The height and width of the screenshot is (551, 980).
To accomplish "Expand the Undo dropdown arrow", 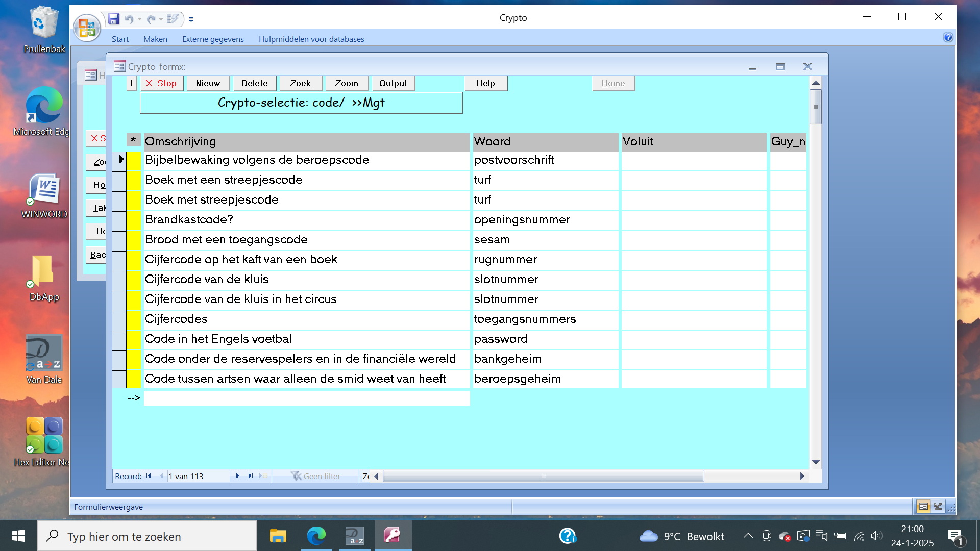I will (139, 19).
